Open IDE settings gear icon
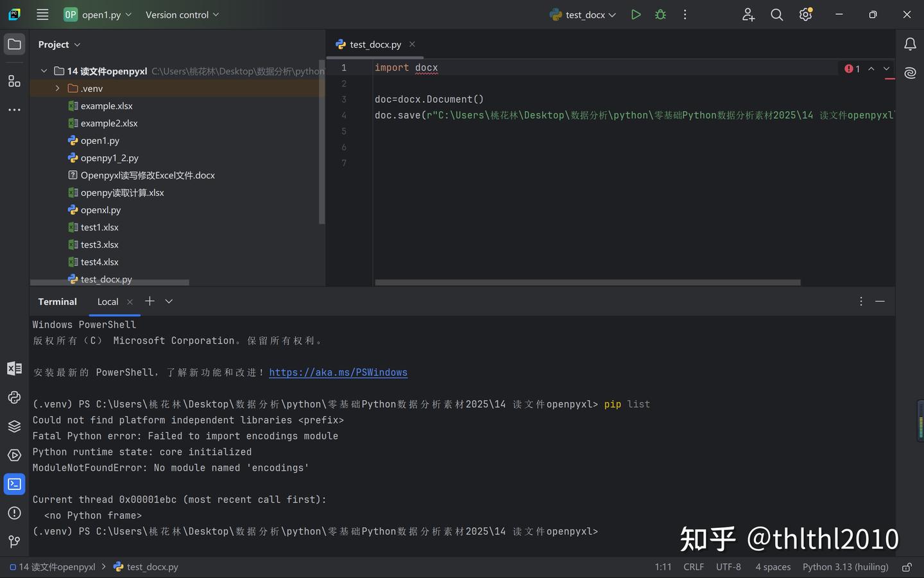The height and width of the screenshot is (578, 924). (x=805, y=14)
